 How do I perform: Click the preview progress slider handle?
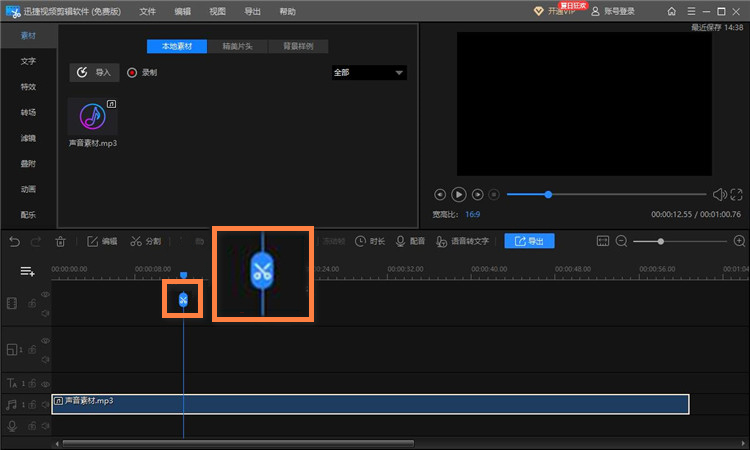[x=548, y=194]
